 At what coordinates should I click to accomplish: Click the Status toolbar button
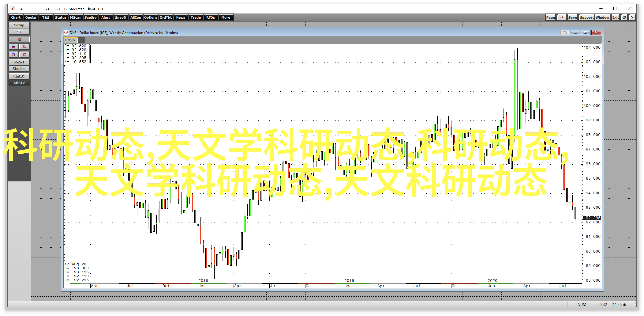pos(60,17)
